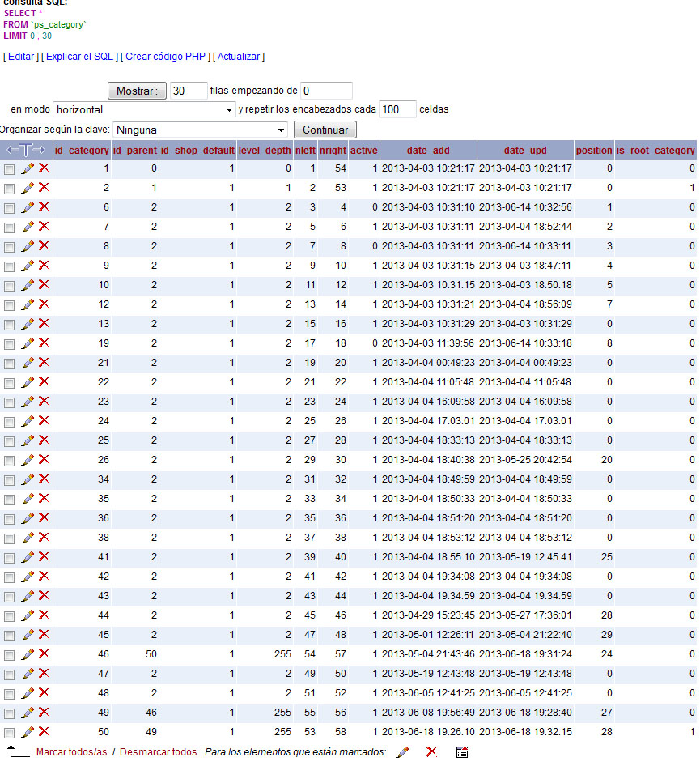Viewport: 700px width, 766px height.
Task: Check the box for id_category 1 row
Action: click(x=9, y=169)
